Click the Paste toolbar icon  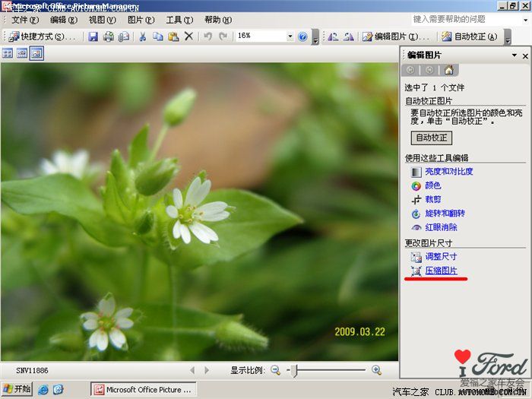click(x=173, y=36)
